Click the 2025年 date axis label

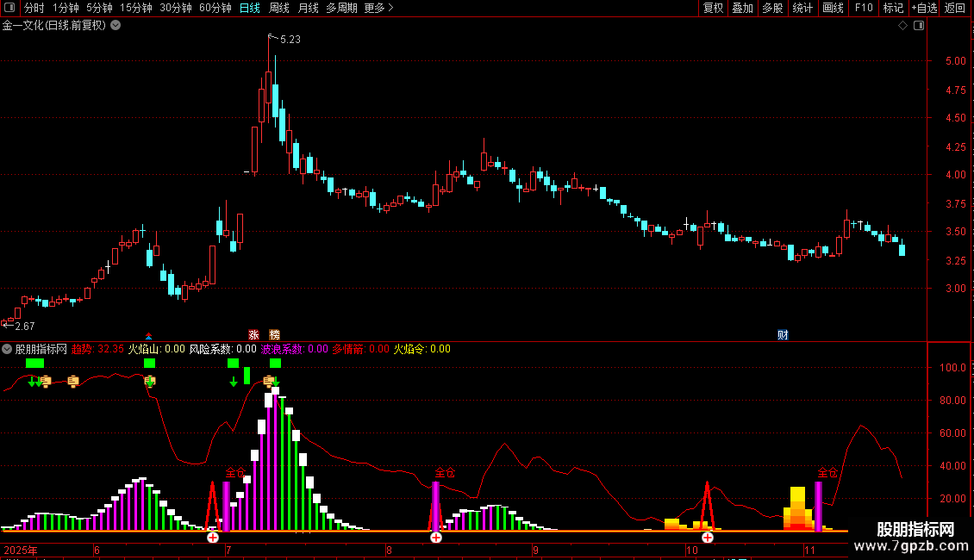pyautogui.click(x=21, y=550)
